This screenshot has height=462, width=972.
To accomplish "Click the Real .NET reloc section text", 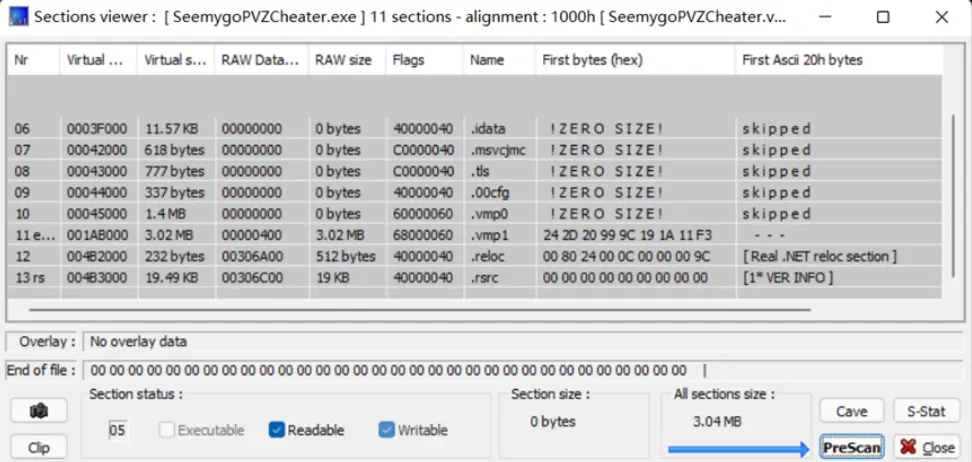I will point(820,256).
